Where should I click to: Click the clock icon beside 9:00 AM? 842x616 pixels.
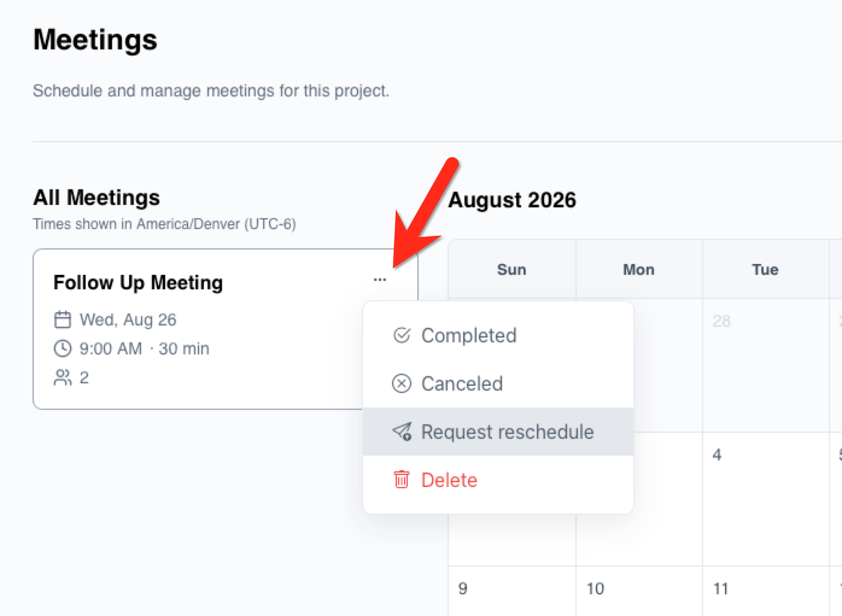[x=63, y=348]
